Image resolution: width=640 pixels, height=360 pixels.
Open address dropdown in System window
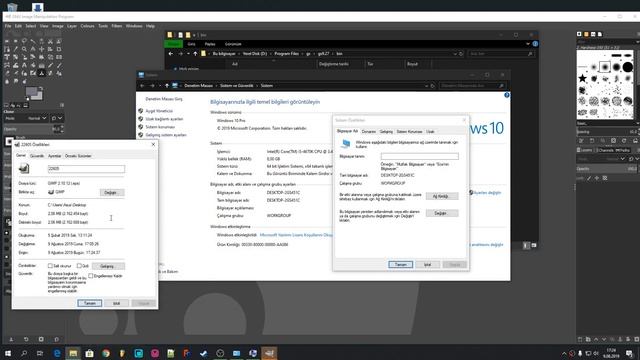[x=427, y=86]
